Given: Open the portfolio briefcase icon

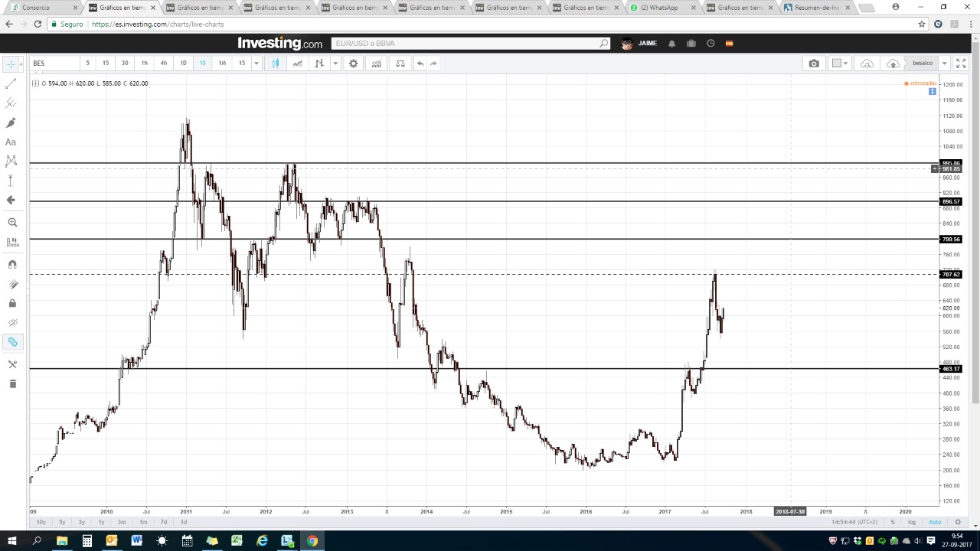Looking at the screenshot, I should 691,44.
